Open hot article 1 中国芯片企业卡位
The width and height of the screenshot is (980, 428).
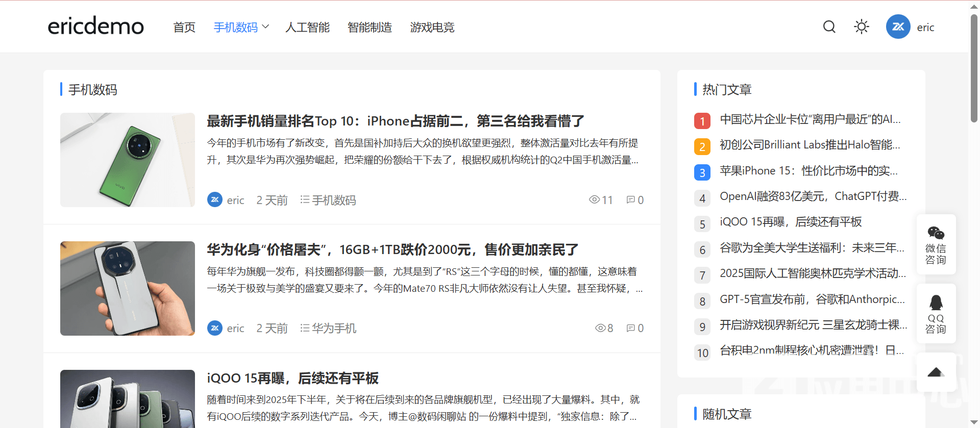(x=810, y=119)
